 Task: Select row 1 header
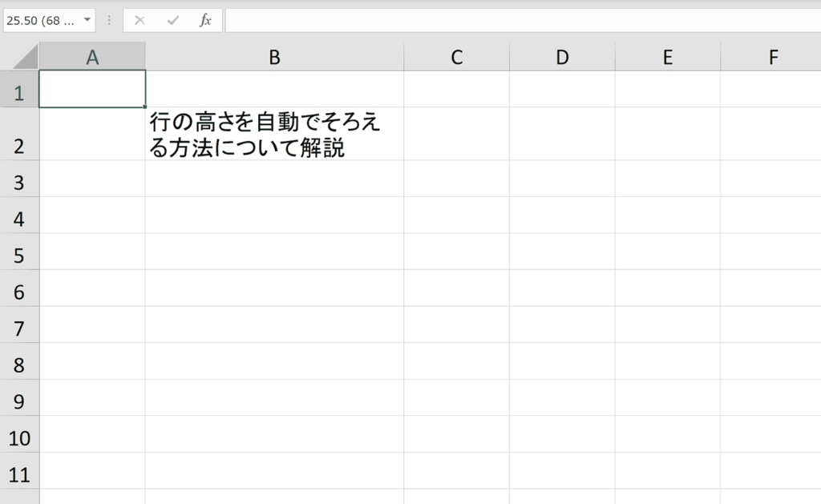19,89
